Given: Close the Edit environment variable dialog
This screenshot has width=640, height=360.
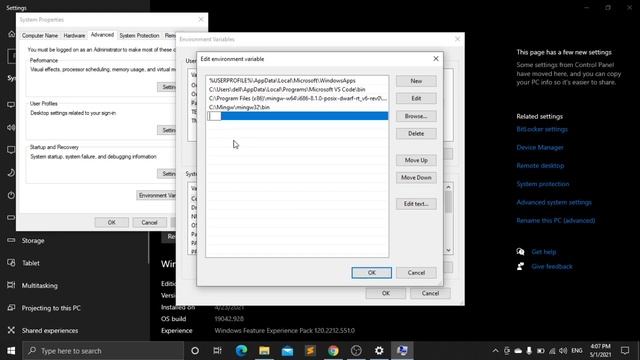Looking at the screenshot, I should point(436,59).
